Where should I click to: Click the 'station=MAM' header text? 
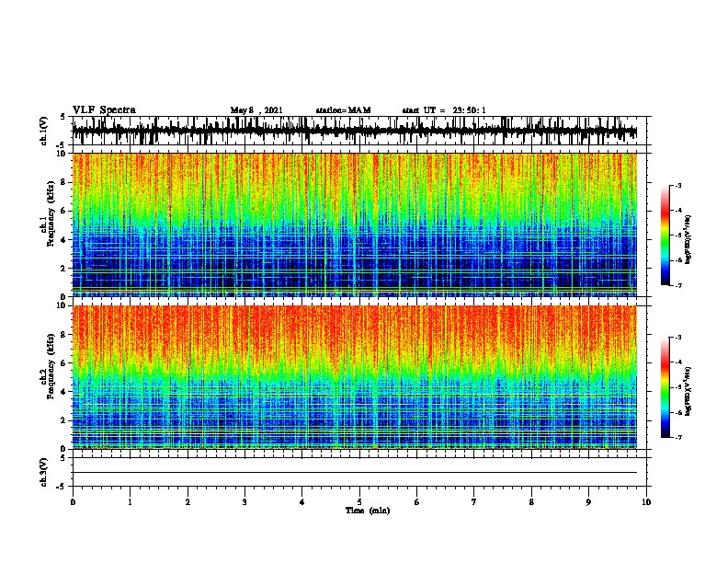[343, 110]
